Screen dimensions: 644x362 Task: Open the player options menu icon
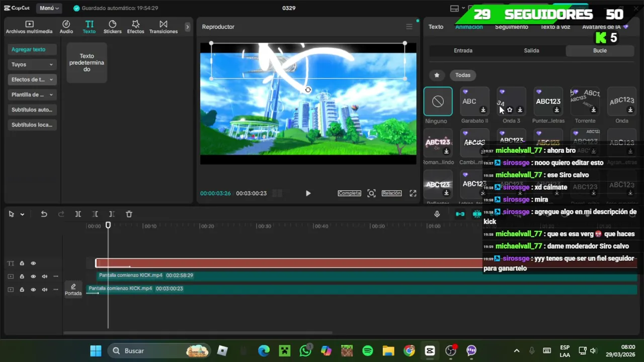pos(409,27)
